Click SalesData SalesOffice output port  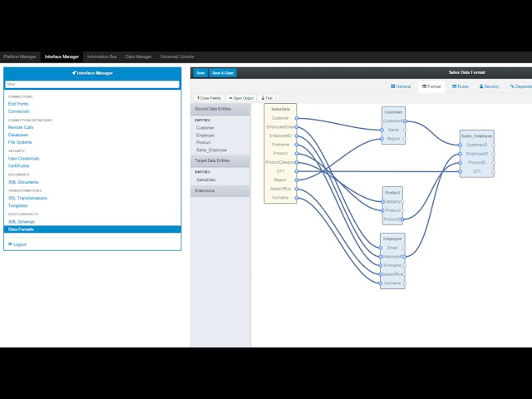click(x=297, y=189)
